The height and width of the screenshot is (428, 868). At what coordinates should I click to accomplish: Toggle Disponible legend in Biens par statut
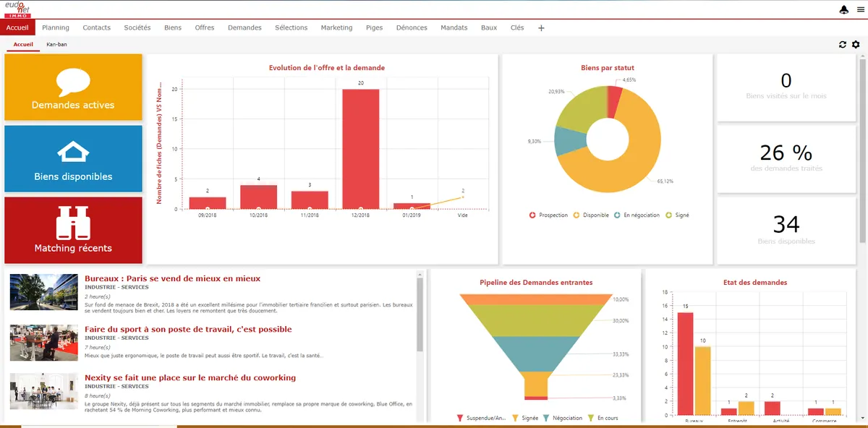[x=592, y=215]
